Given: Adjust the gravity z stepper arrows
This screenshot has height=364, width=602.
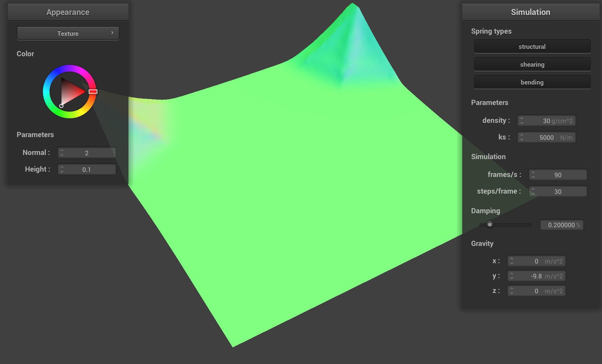Looking at the screenshot, I should tap(512, 291).
